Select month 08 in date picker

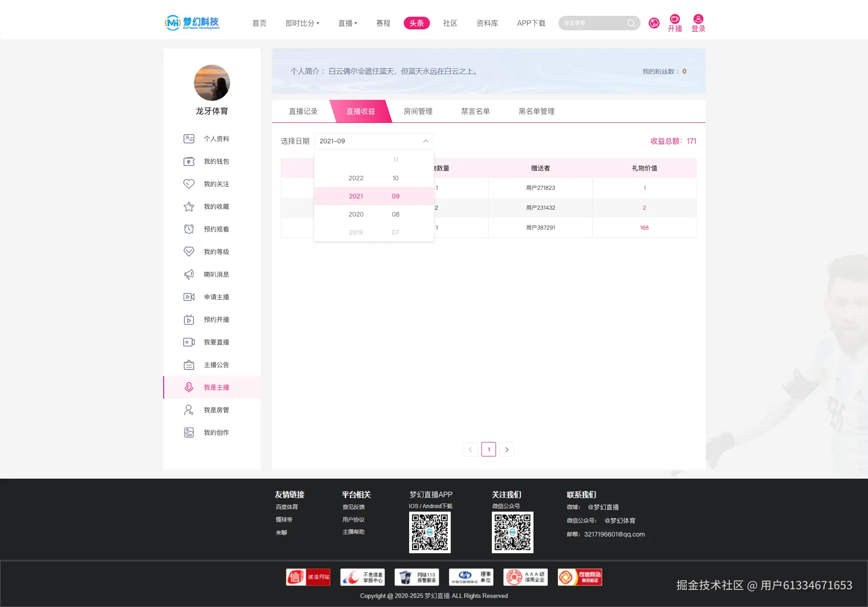[x=395, y=214]
